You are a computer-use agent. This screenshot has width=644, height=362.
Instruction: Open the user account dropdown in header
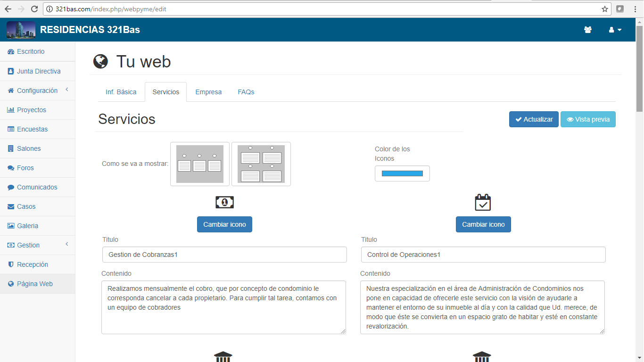point(615,30)
